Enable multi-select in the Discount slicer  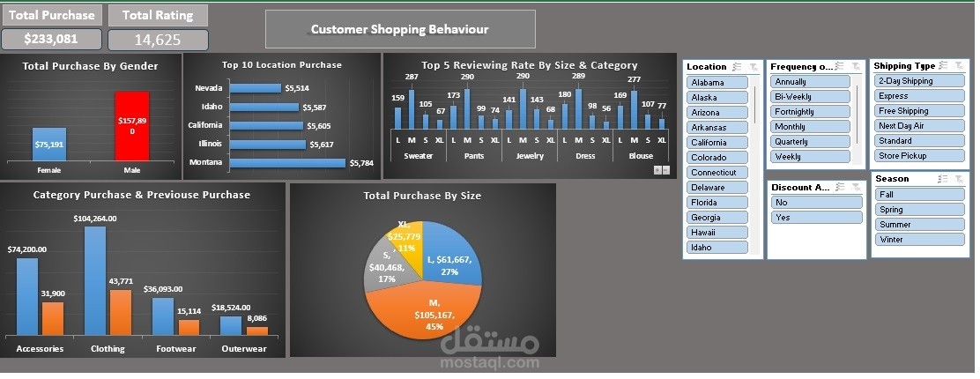[x=841, y=187]
